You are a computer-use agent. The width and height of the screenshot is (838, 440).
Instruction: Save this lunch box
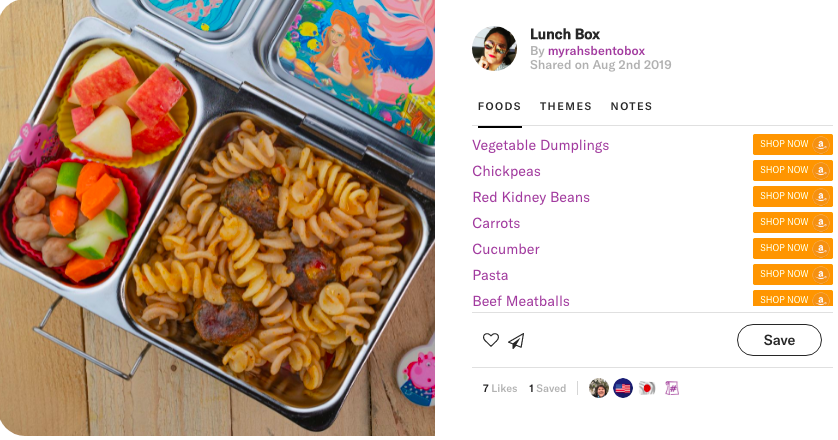(x=779, y=340)
